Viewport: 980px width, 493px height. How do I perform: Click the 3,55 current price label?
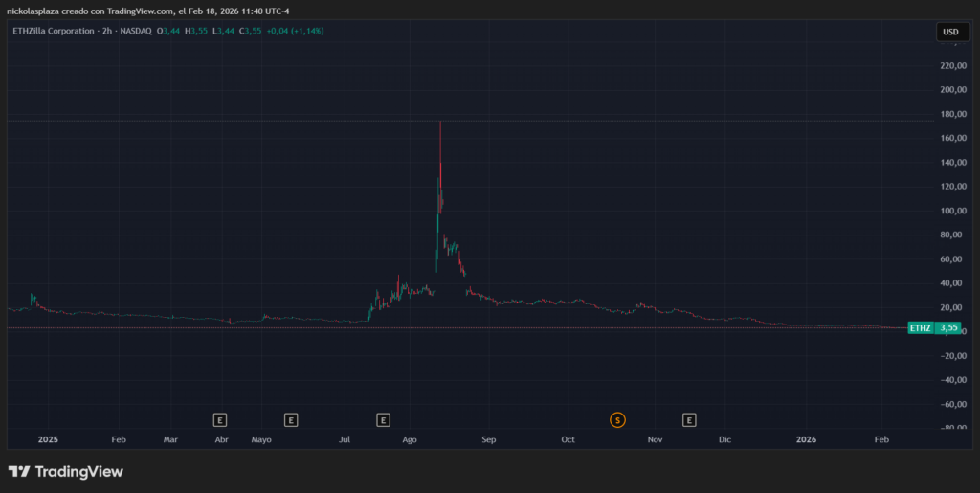tap(948, 328)
